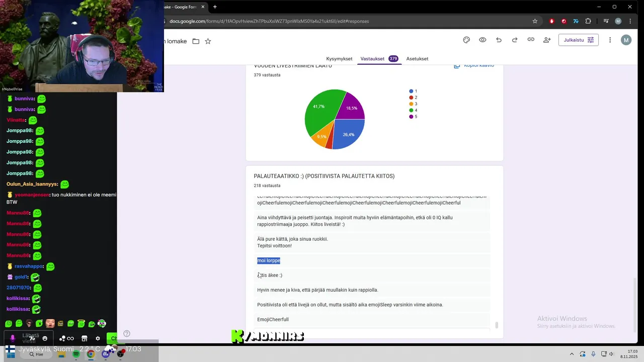The width and height of the screenshot is (644, 362).
Task: Click the response 'EmojiCheerfull'
Action: [x=273, y=319]
